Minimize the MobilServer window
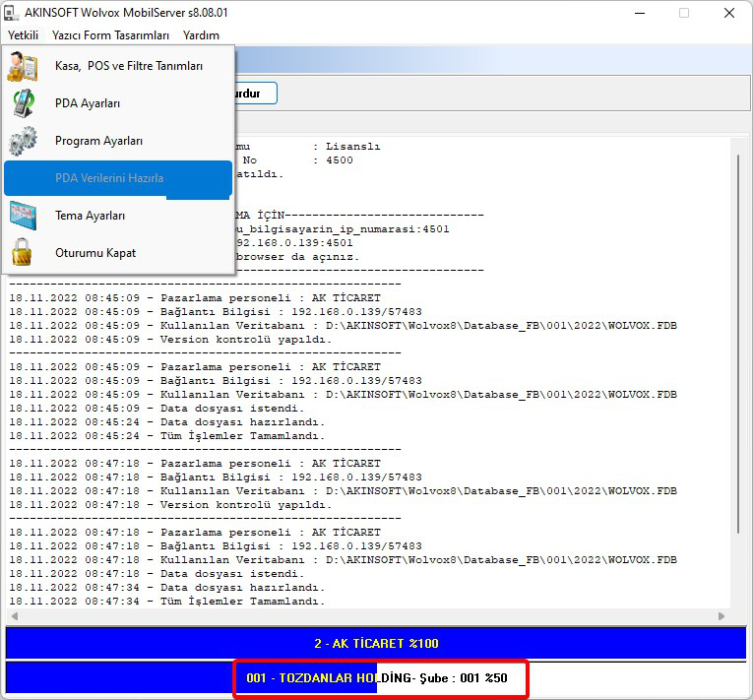Image resolution: width=753 pixels, height=700 pixels. 640,13
